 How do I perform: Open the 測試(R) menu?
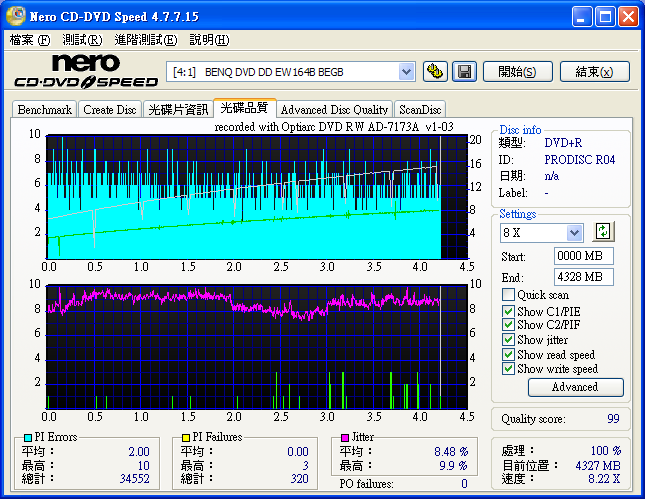(x=82, y=40)
